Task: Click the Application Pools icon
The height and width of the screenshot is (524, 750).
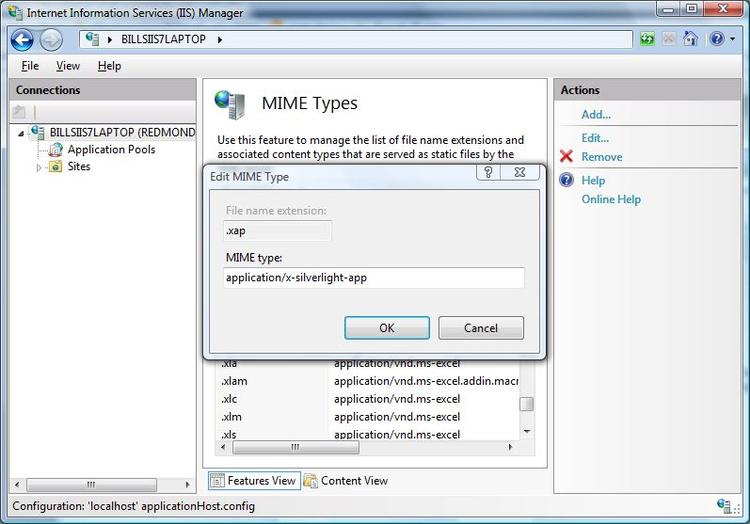Action: point(56,150)
